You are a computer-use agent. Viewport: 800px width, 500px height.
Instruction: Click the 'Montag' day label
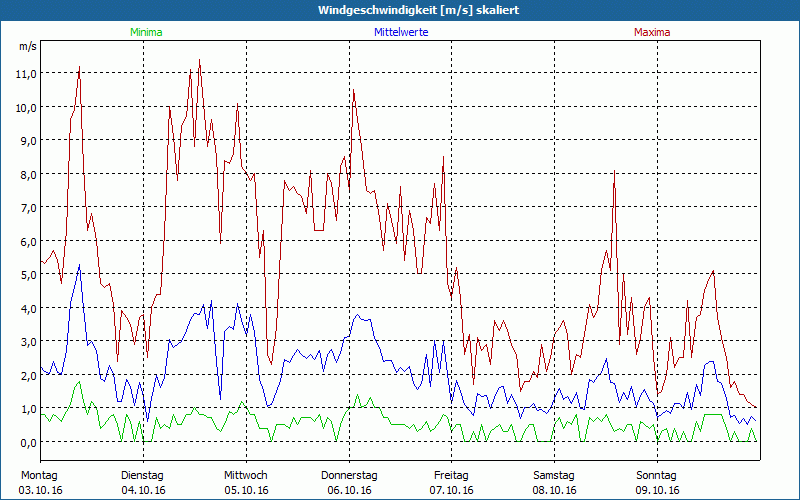(39, 476)
